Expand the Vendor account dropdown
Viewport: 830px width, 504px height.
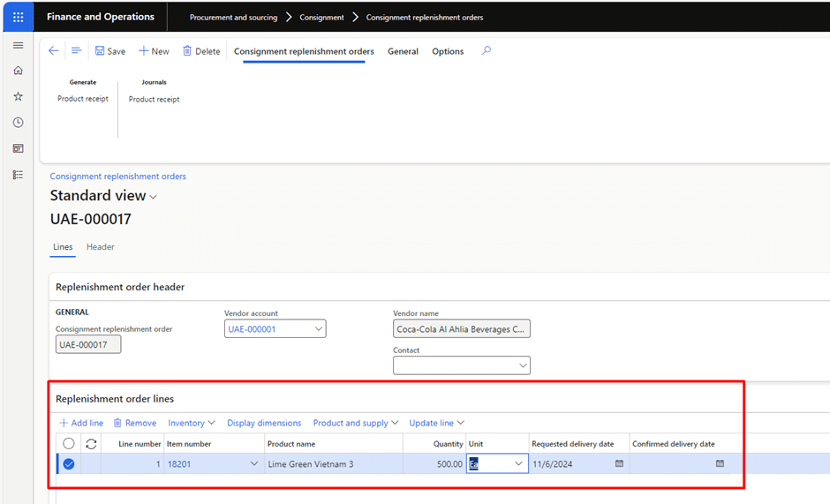click(319, 328)
